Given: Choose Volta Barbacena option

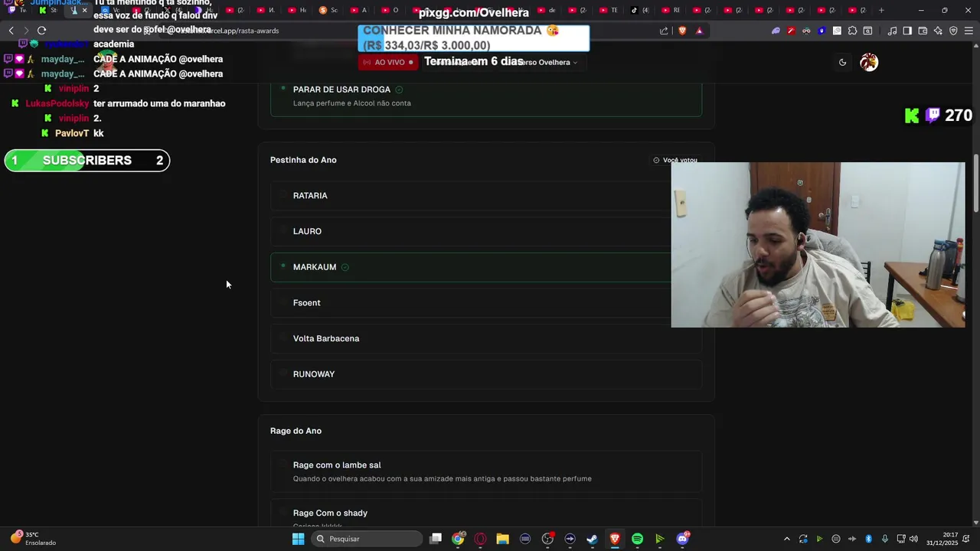Looking at the screenshot, I should click(x=486, y=338).
